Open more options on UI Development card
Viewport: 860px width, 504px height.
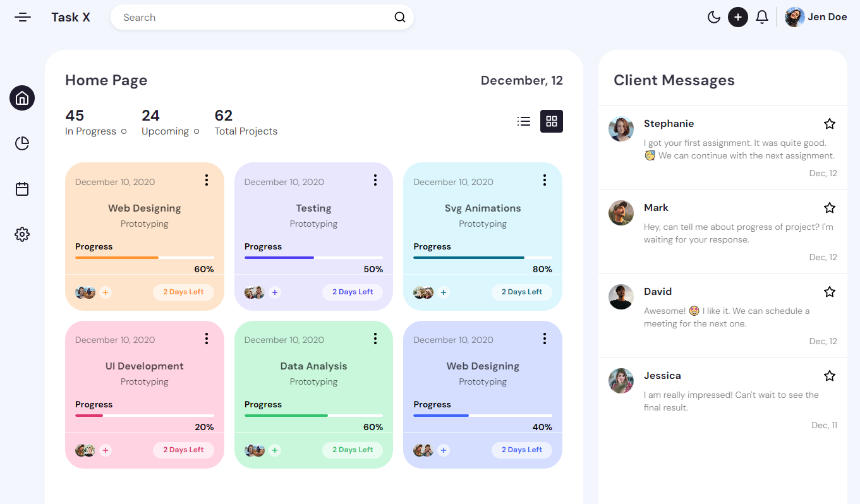pos(207,339)
